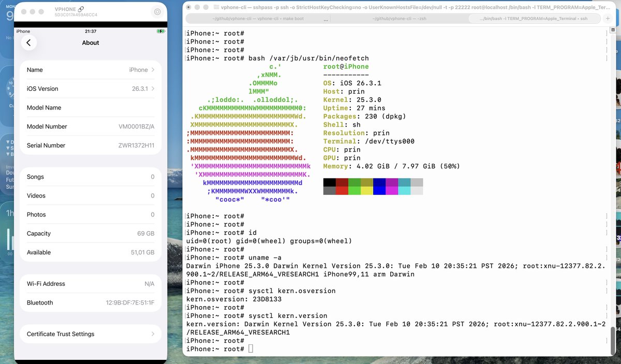Click the Memory 4.02 GiB usage line

click(392, 166)
